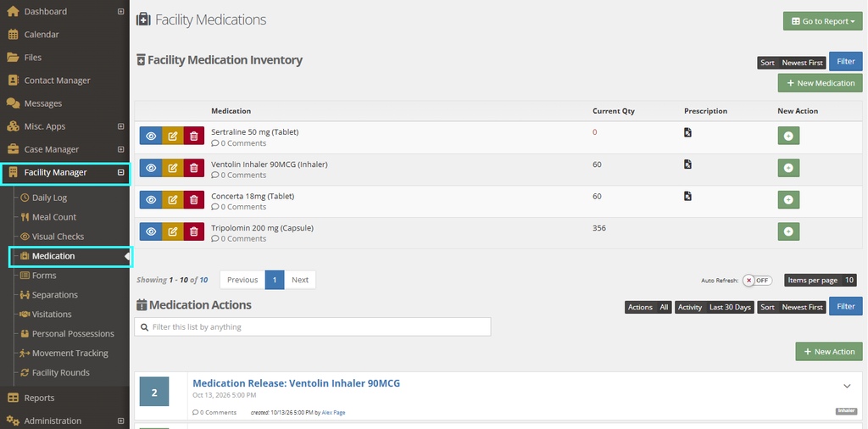Expand the Dashboard menu section
This screenshot has width=868, height=429.
click(x=120, y=11)
